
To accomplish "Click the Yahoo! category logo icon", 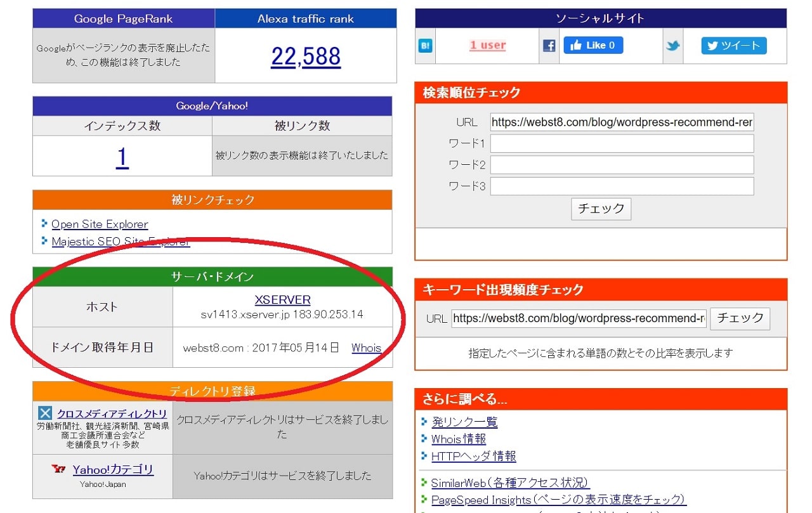I will (60, 469).
